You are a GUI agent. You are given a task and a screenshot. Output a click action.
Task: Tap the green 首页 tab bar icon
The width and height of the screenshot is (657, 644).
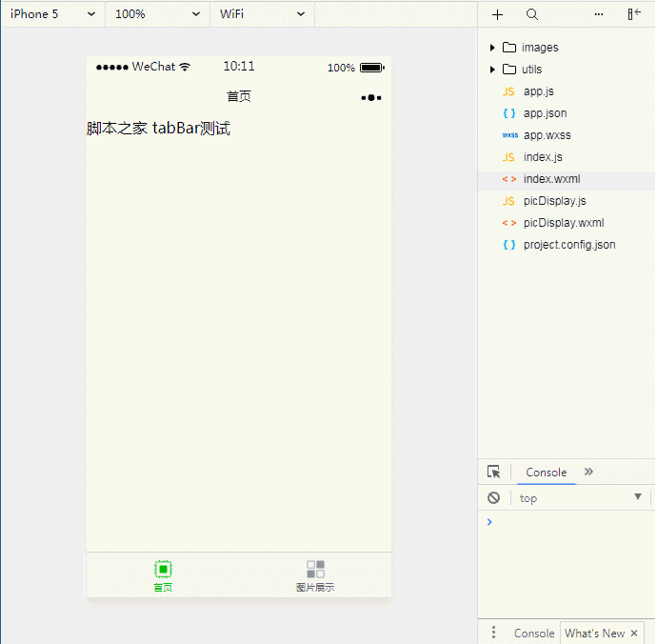pyautogui.click(x=163, y=569)
